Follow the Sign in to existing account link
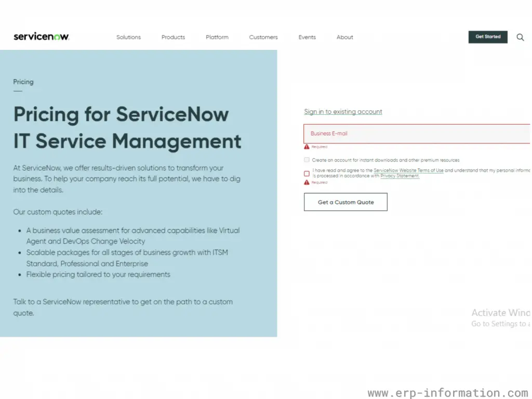532x399 pixels. point(343,112)
